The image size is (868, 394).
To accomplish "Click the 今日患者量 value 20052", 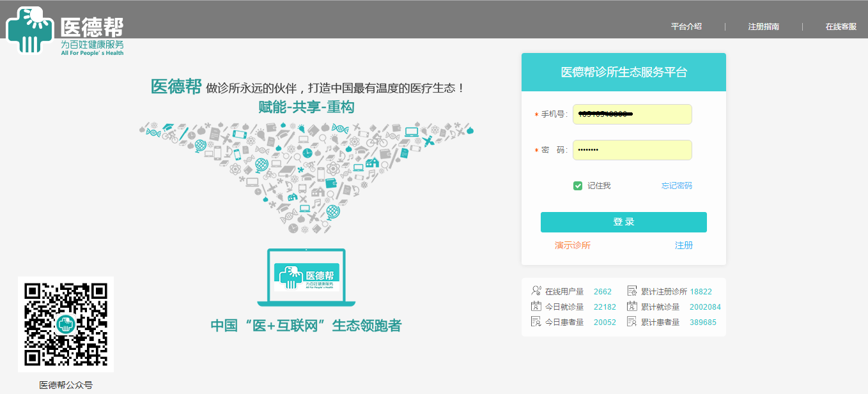I will click(605, 322).
